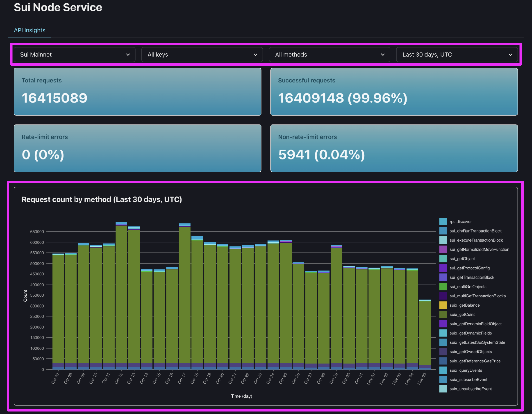
Task: Open the Last 30 days, UTC dropdown
Action: 457,55
